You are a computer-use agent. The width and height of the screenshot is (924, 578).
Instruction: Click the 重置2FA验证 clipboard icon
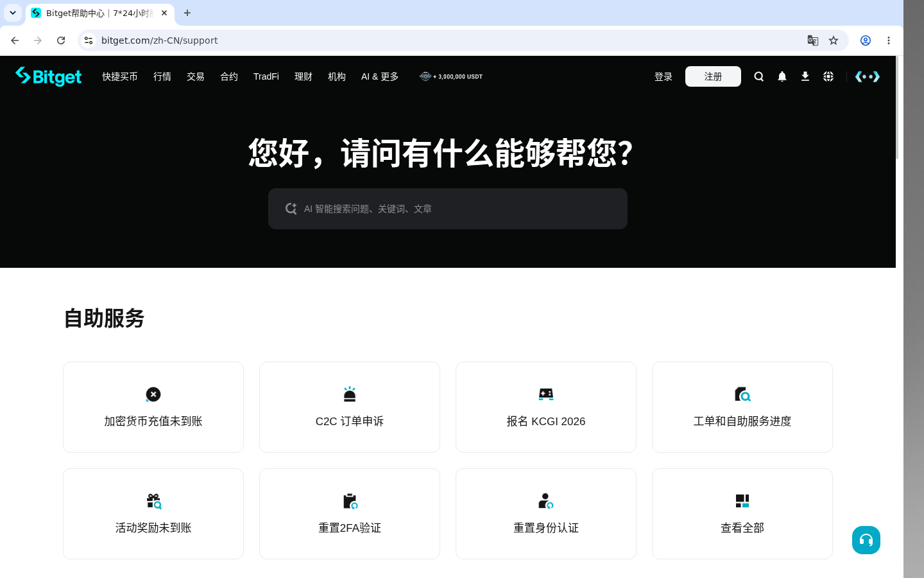point(350,501)
